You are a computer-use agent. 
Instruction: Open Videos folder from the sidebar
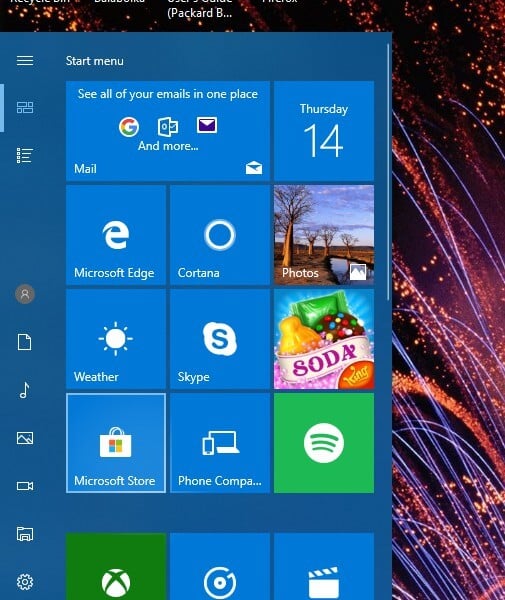[25, 486]
